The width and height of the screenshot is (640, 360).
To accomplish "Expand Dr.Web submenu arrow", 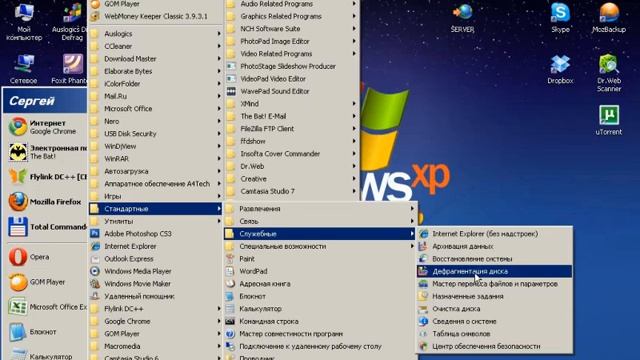I will point(354,166).
